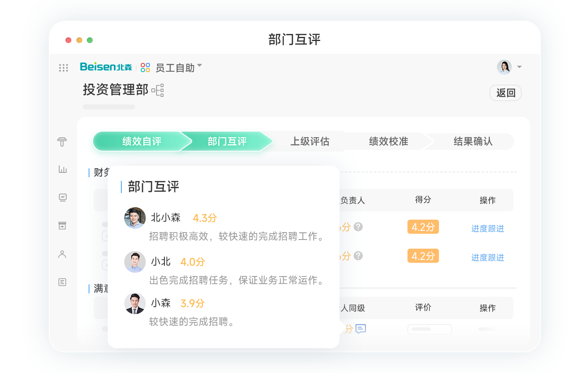Click the second 进度跟进 link
Image resolution: width=588 pixels, height=373 pixels.
(487, 257)
